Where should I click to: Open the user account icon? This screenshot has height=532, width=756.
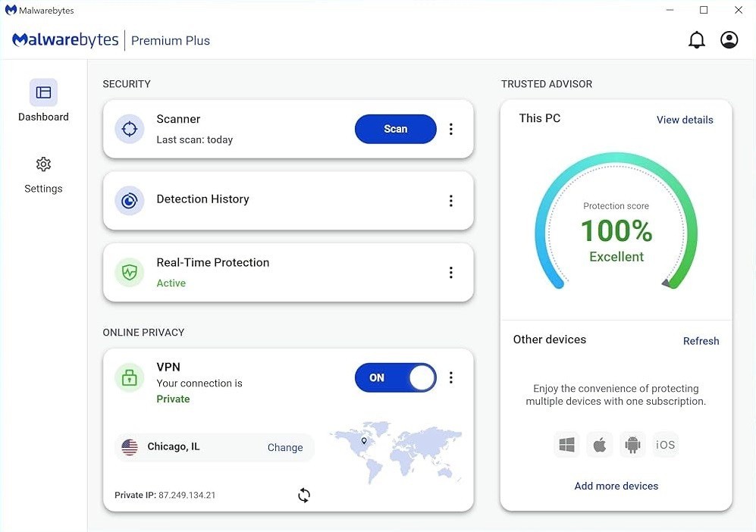(729, 40)
